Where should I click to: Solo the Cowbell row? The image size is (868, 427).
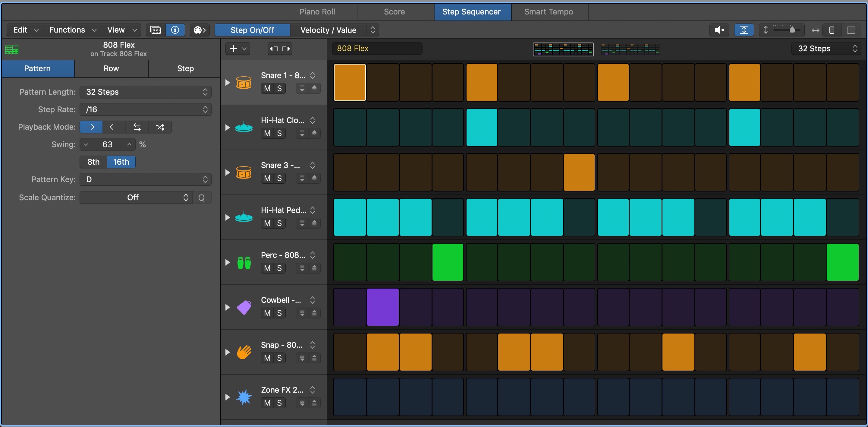[x=279, y=313]
